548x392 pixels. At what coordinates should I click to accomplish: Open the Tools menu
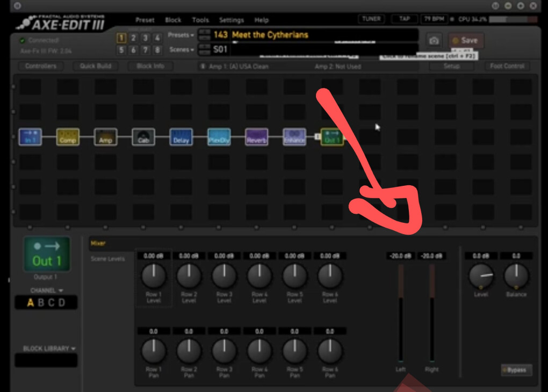(x=200, y=20)
